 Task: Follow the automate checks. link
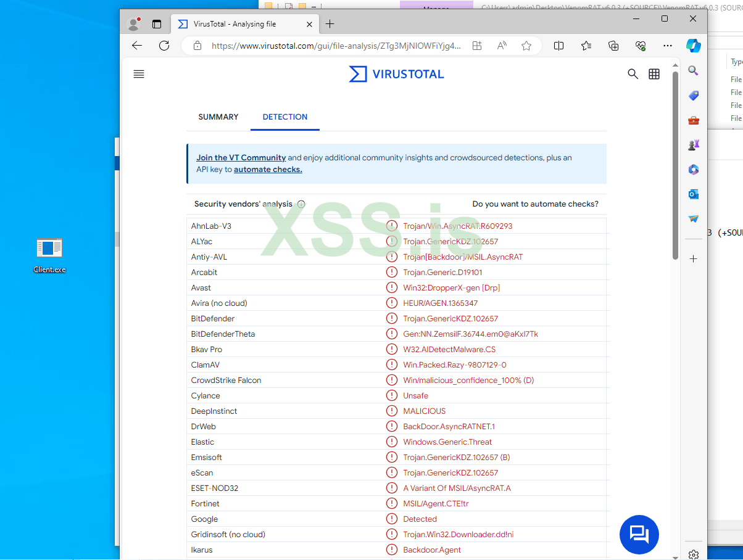(x=268, y=170)
